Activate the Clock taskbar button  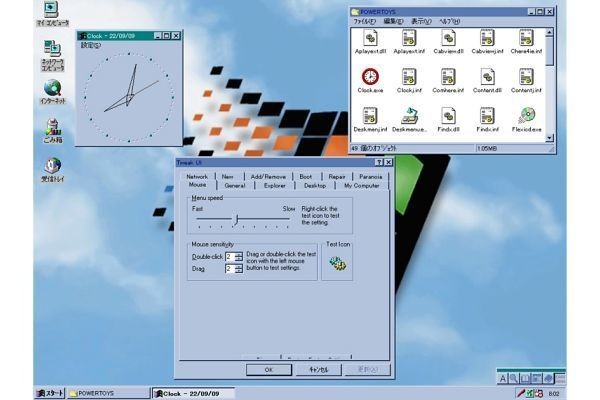[x=194, y=393]
